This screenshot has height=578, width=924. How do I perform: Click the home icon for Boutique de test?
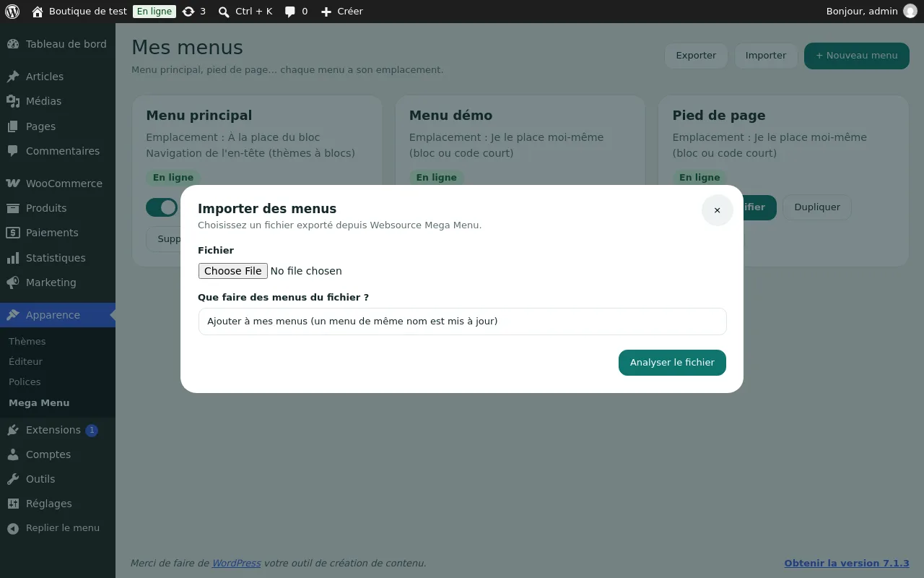pos(38,12)
